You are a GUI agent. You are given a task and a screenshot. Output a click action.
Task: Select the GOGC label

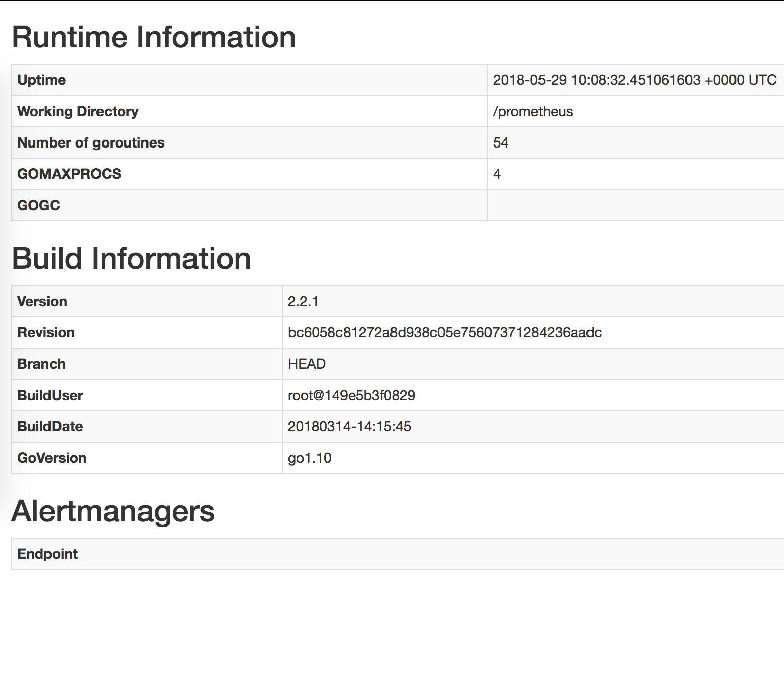tap(39, 205)
